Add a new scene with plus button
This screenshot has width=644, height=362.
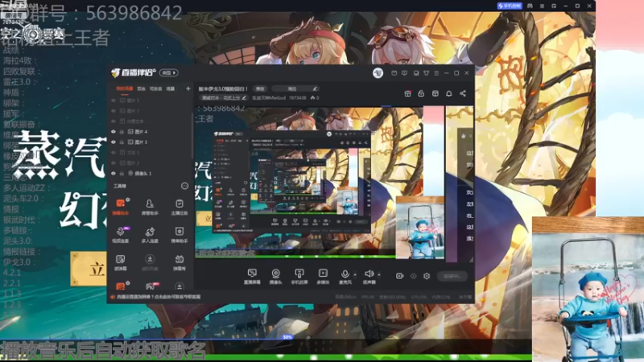[188, 88]
